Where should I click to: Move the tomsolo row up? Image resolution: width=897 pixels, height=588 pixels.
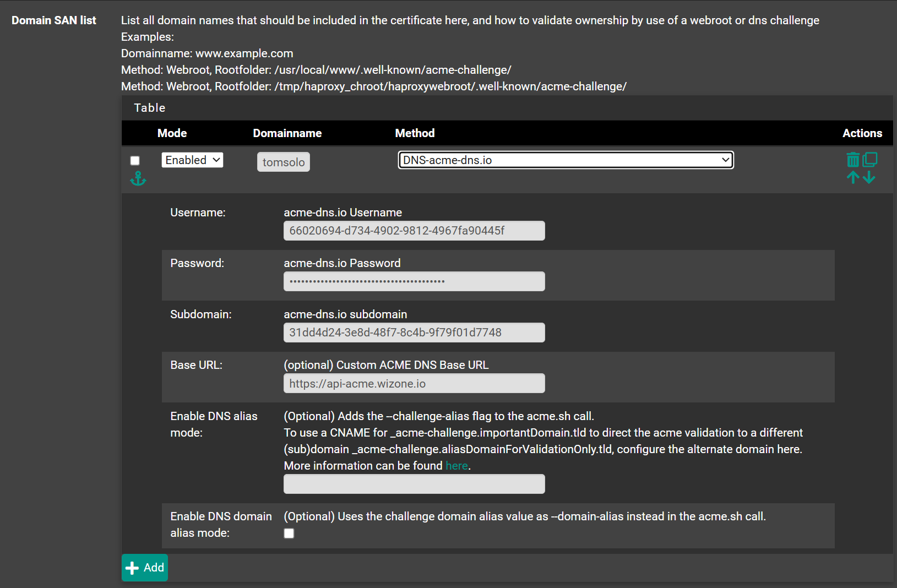click(852, 177)
